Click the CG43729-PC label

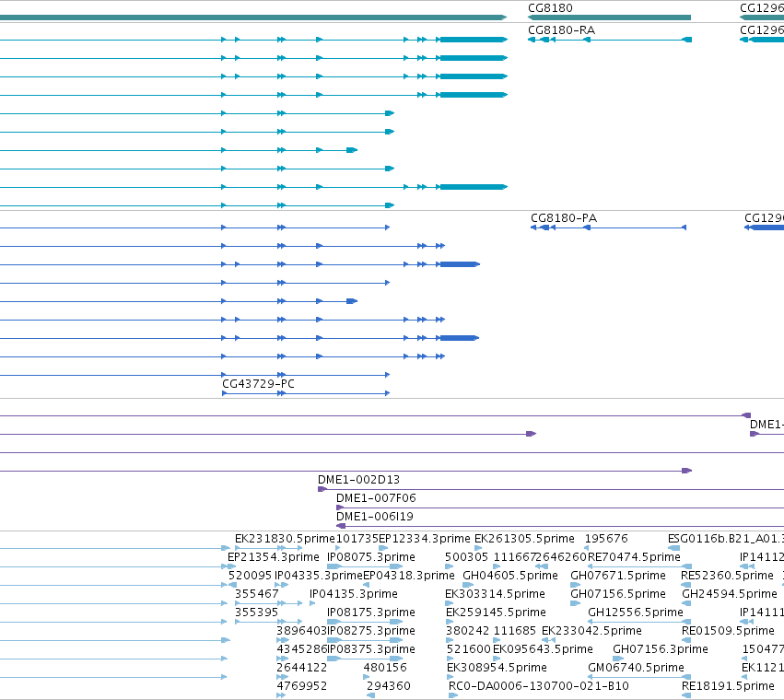[258, 384]
